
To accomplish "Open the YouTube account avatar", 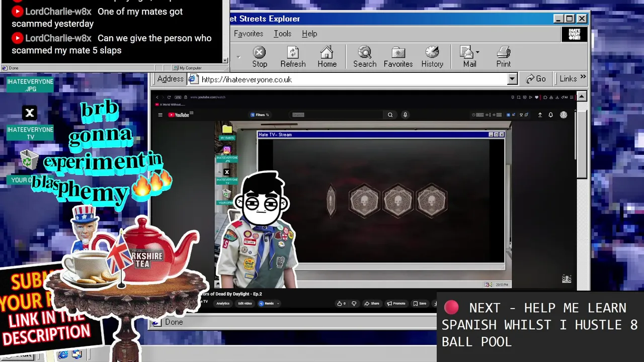I will click(x=563, y=115).
